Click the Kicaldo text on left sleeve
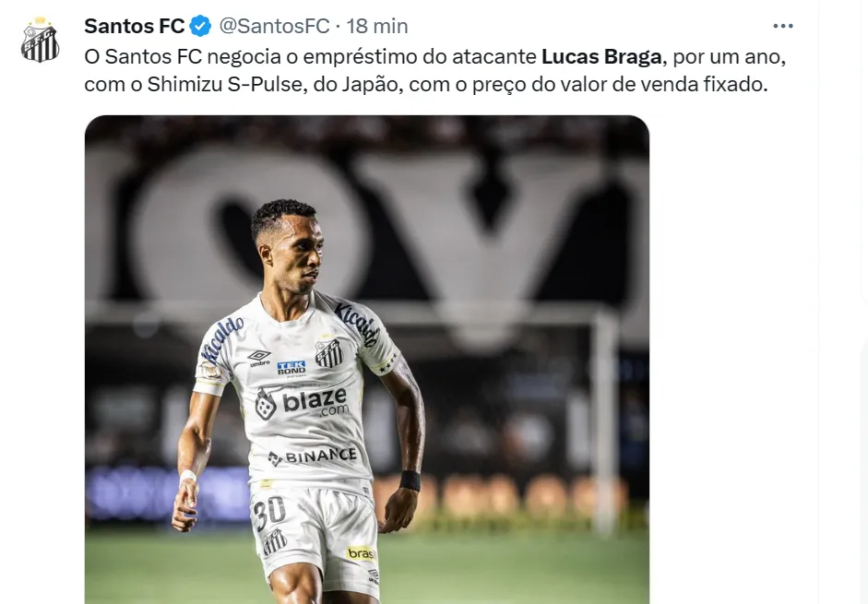868x604 pixels. click(x=222, y=338)
